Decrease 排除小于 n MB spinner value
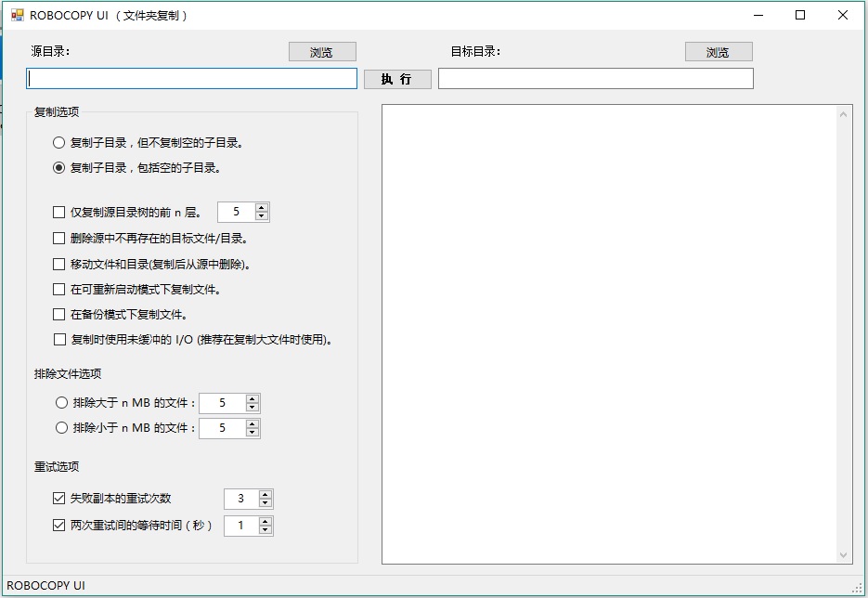Image resolution: width=868 pixels, height=598 pixels. pos(252,433)
